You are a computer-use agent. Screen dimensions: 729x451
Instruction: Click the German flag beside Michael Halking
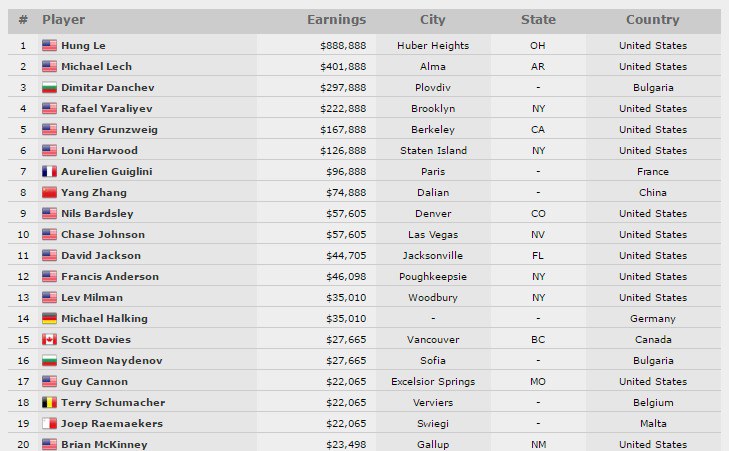click(x=49, y=318)
